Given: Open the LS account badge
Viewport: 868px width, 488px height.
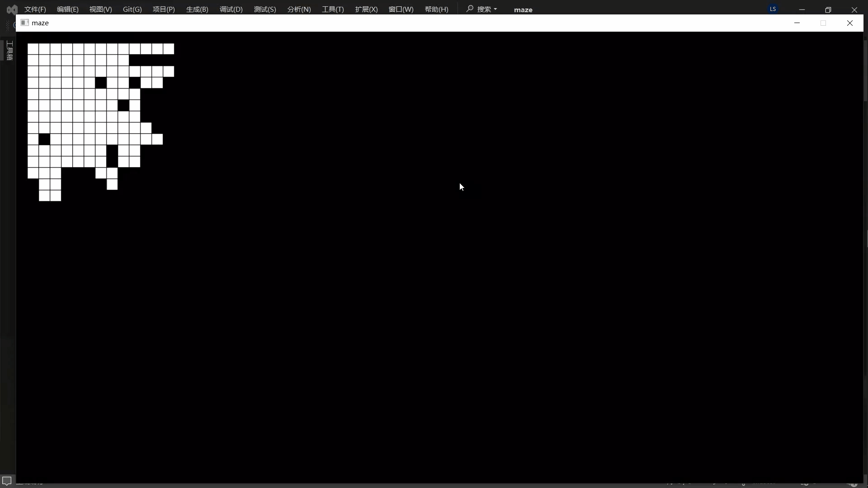Looking at the screenshot, I should pos(773,9).
